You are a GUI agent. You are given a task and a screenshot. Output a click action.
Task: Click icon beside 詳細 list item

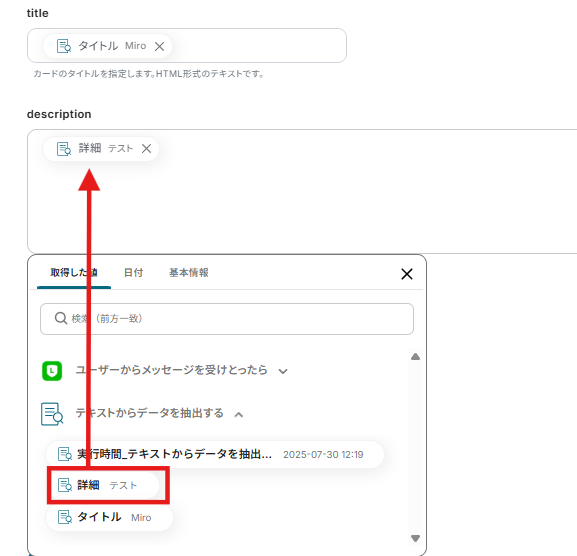65,485
